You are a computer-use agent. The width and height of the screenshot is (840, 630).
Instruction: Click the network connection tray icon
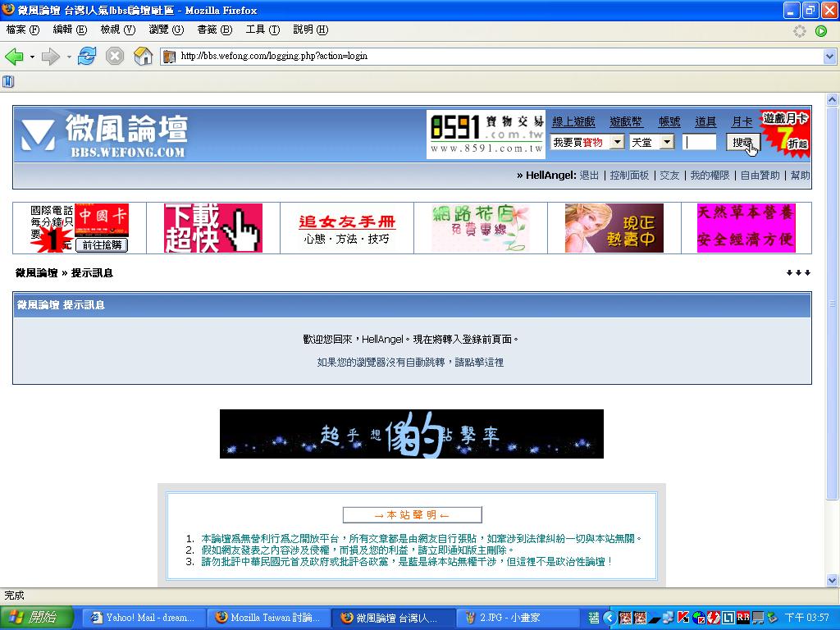(x=668, y=618)
